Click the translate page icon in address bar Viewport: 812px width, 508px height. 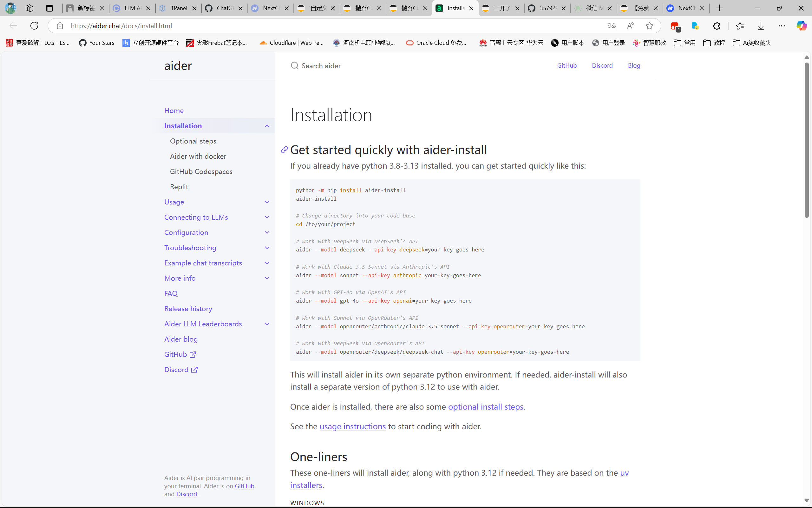611,25
